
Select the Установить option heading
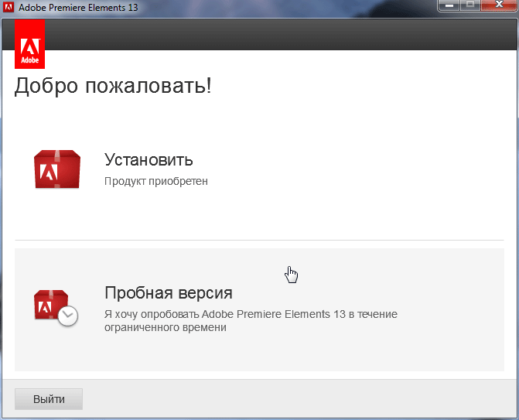click(x=149, y=160)
